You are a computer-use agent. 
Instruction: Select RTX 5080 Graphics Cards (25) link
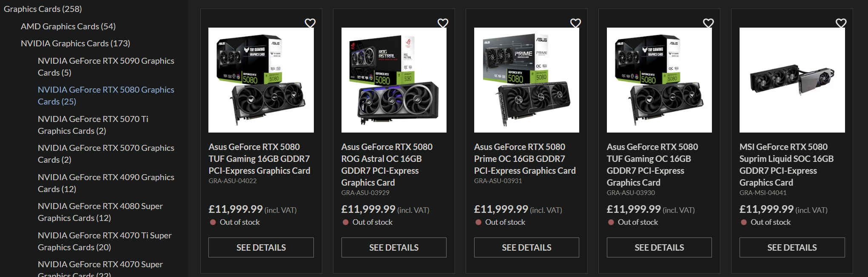[x=106, y=96]
